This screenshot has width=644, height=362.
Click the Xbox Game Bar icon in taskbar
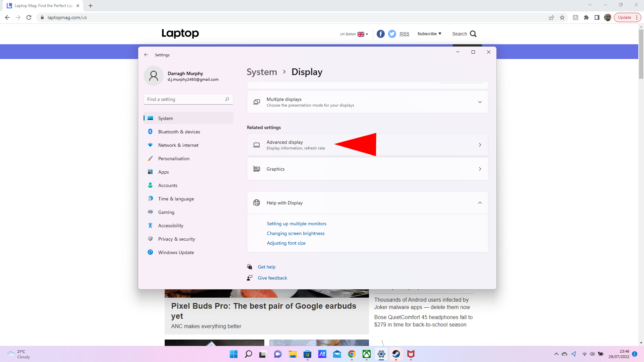366,354
